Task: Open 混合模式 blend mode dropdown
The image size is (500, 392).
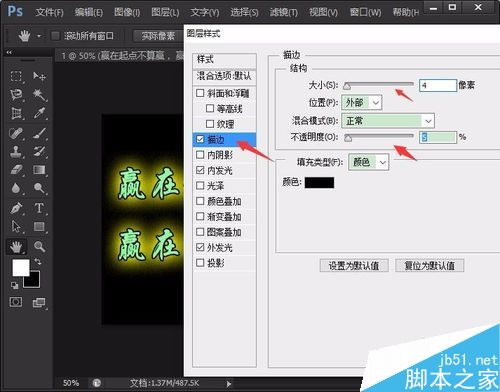Action: (x=388, y=121)
